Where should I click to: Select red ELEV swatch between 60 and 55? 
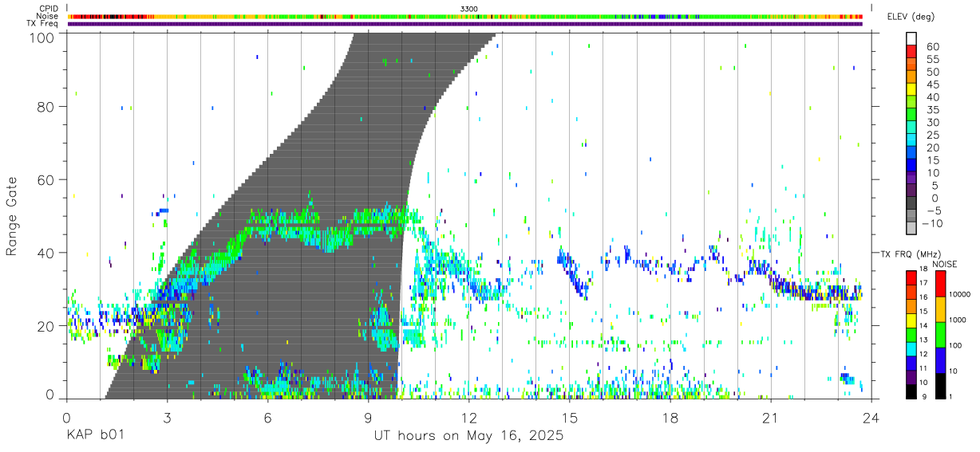tap(911, 51)
